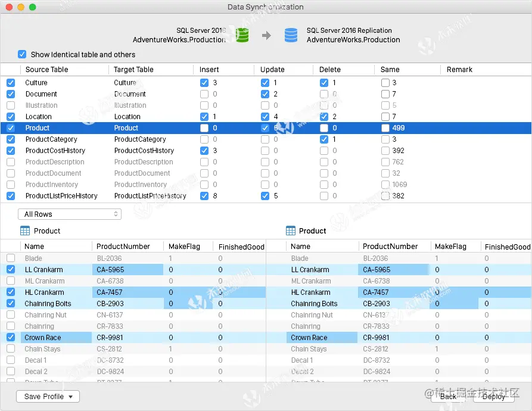Toggle the Culture Same checkbox
Viewport: 532px width, 411px height.
tap(385, 83)
